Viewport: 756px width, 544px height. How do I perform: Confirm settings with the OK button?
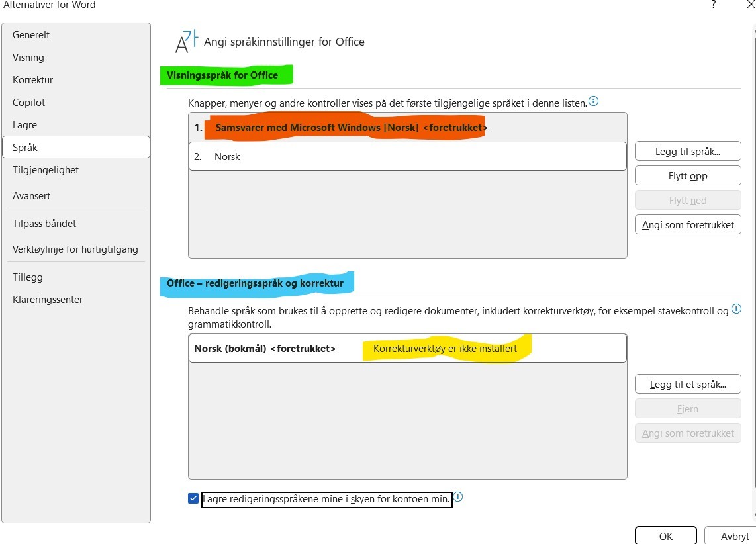665,537
